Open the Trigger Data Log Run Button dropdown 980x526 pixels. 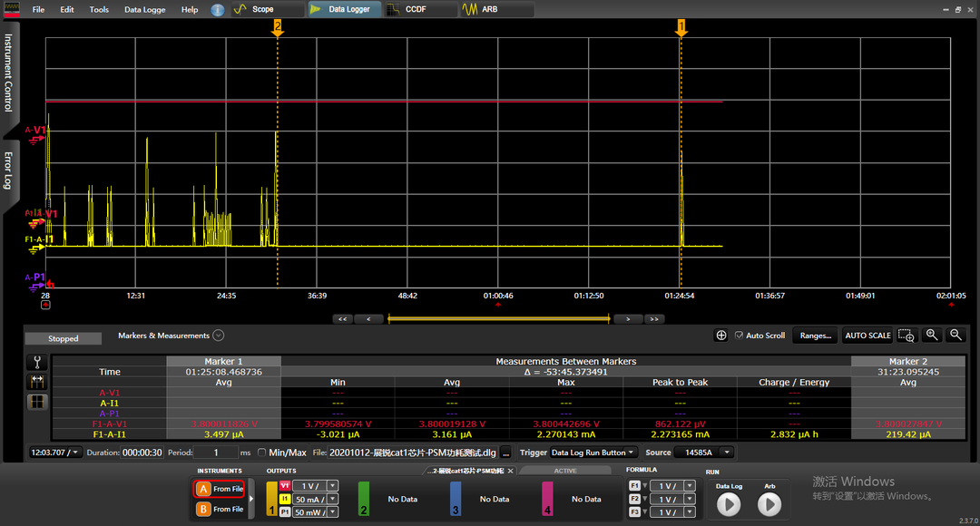[x=594, y=453]
